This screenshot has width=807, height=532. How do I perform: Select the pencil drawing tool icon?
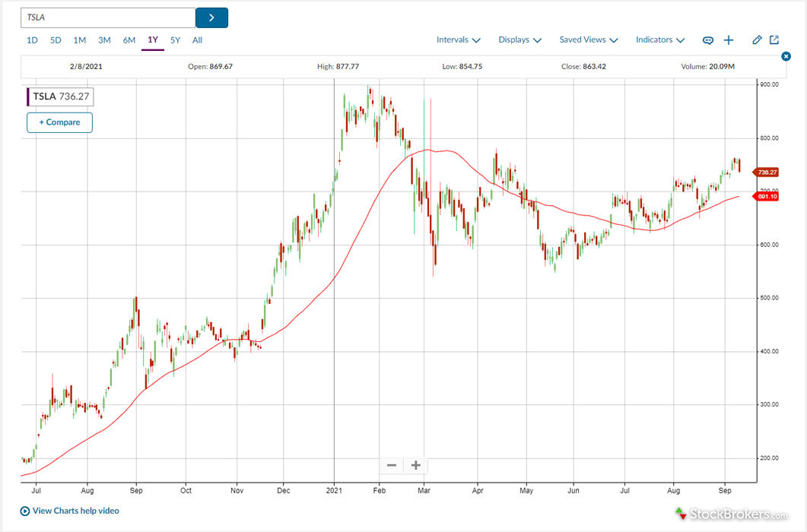[757, 40]
